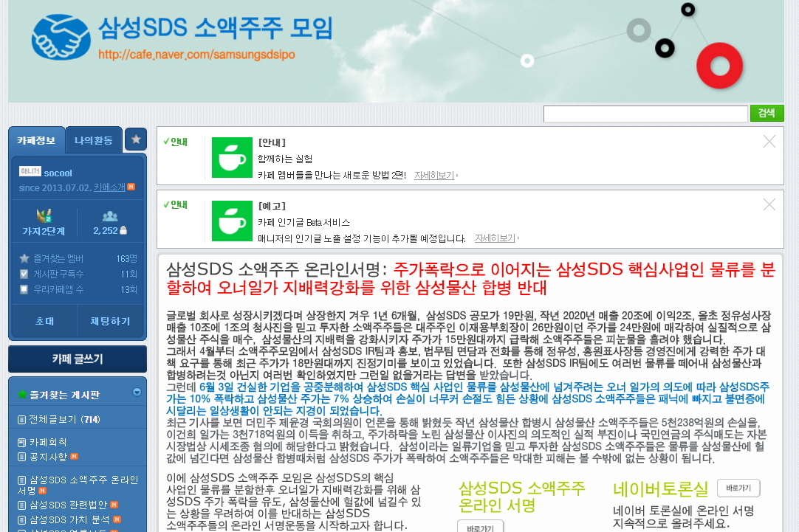This screenshot has height=532, width=799.
Task: Click the 게시판구독수 check icon
Action: pos(24,274)
